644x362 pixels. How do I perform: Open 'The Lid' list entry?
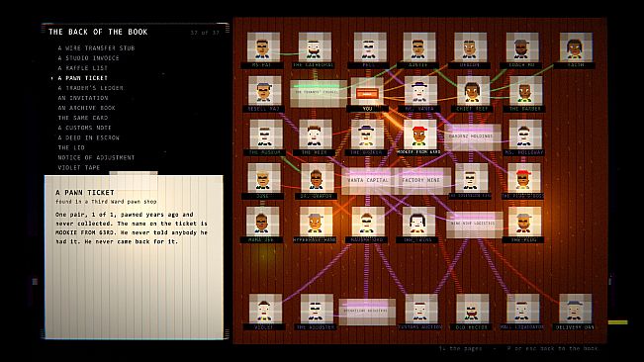point(71,147)
